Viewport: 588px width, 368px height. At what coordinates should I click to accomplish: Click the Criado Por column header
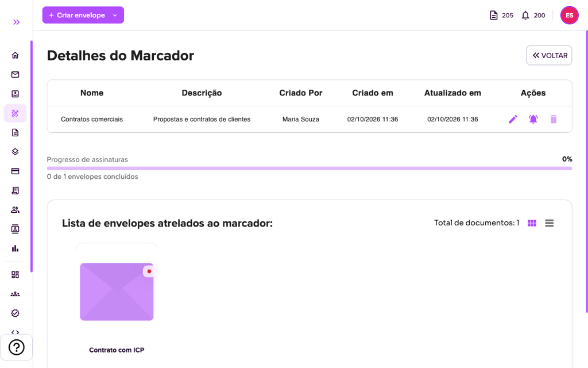[301, 93]
